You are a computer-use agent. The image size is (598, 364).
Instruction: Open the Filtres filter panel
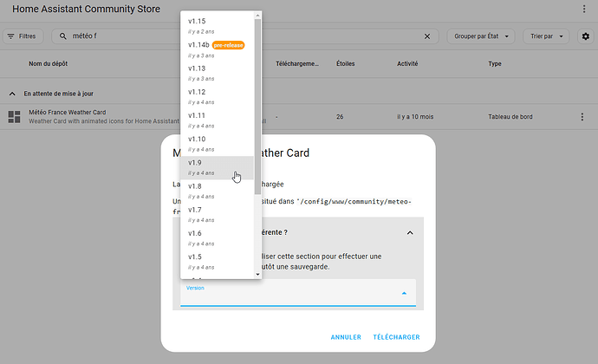pyautogui.click(x=23, y=36)
